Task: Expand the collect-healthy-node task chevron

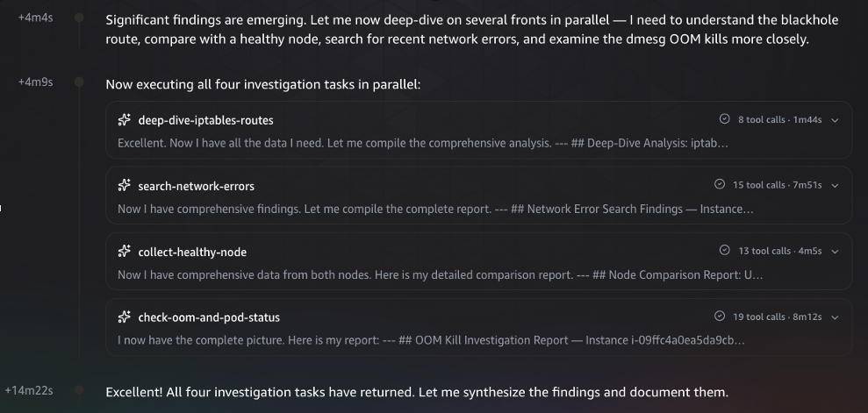Action: click(836, 251)
